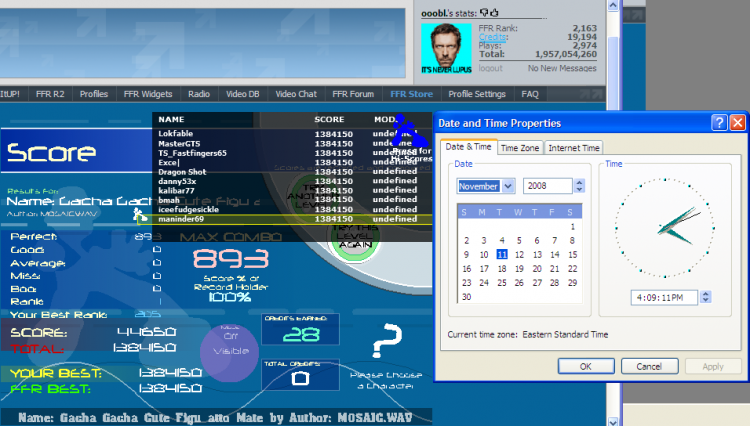
Task: Switch to the Internet Time tab
Action: coord(574,148)
